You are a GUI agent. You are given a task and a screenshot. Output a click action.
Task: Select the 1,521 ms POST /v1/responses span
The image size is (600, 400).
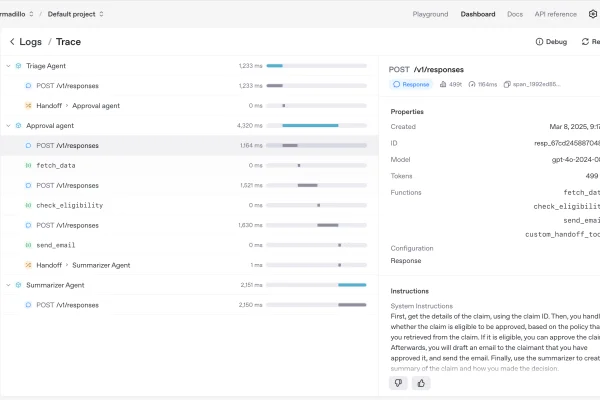(x=190, y=185)
